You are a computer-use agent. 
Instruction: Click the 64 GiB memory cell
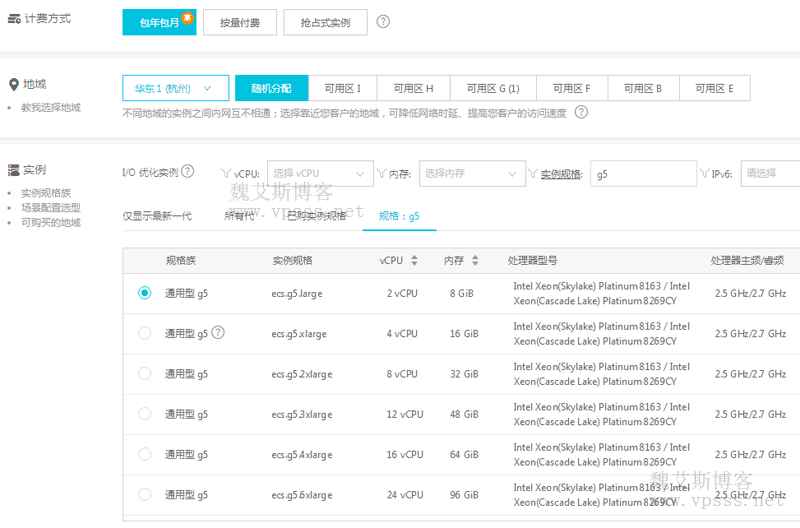coord(464,455)
